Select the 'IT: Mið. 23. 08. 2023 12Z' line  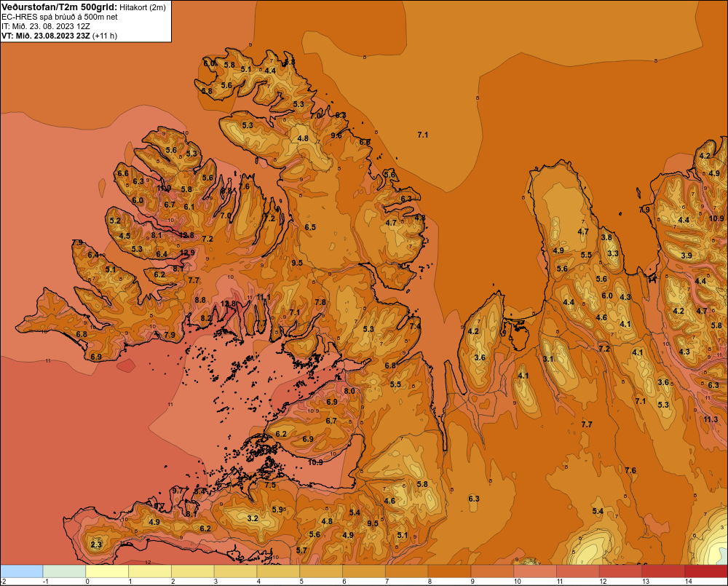coord(46,26)
